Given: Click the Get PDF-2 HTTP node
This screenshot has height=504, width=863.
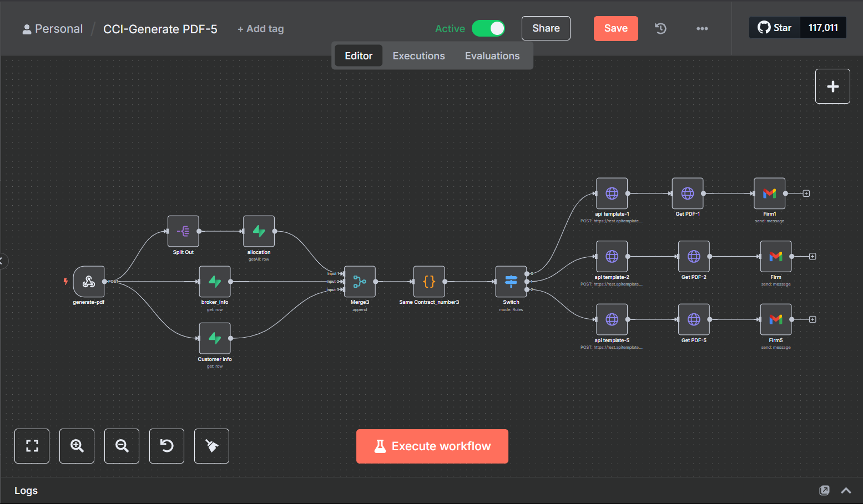Looking at the screenshot, I should [x=694, y=257].
